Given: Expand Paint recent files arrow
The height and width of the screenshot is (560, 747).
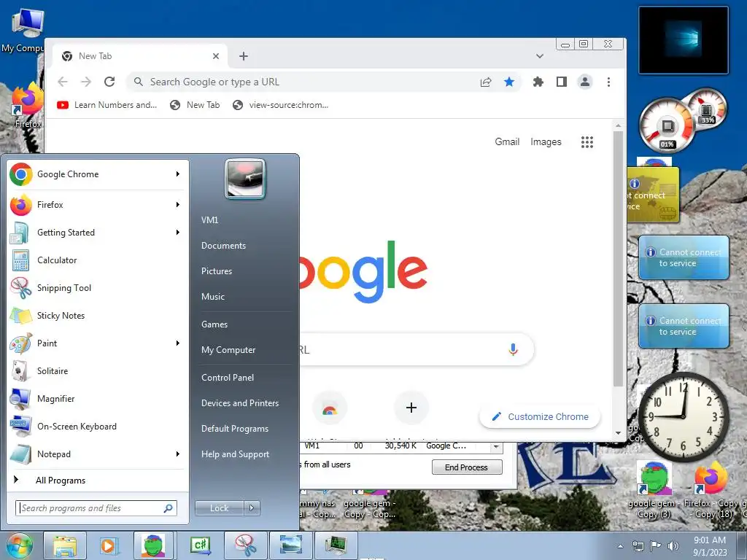Looking at the screenshot, I should click(x=178, y=343).
